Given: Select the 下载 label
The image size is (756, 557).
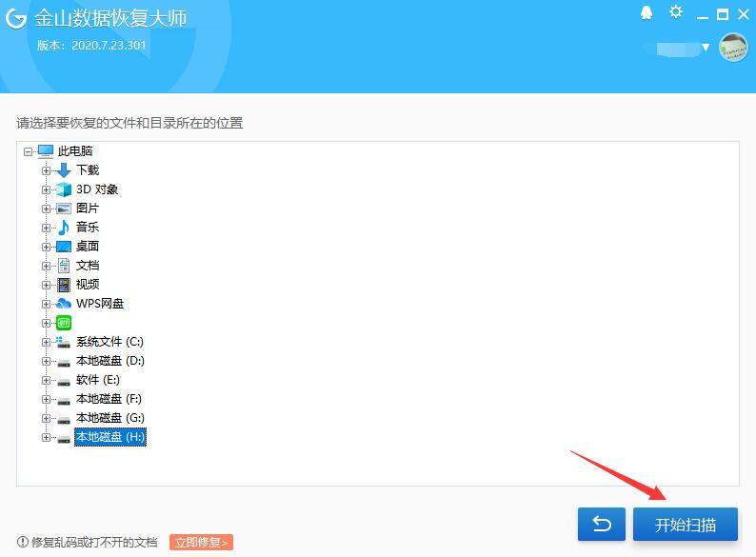Looking at the screenshot, I should point(88,170).
